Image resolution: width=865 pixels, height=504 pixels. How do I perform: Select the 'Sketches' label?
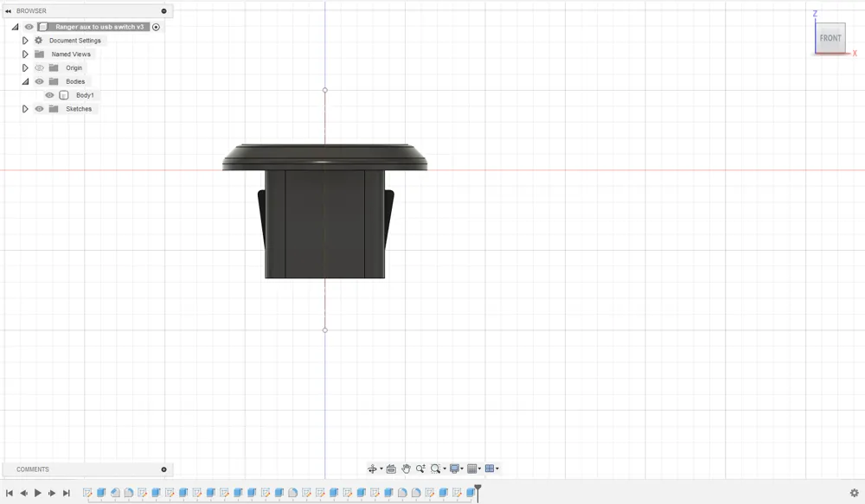(79, 109)
